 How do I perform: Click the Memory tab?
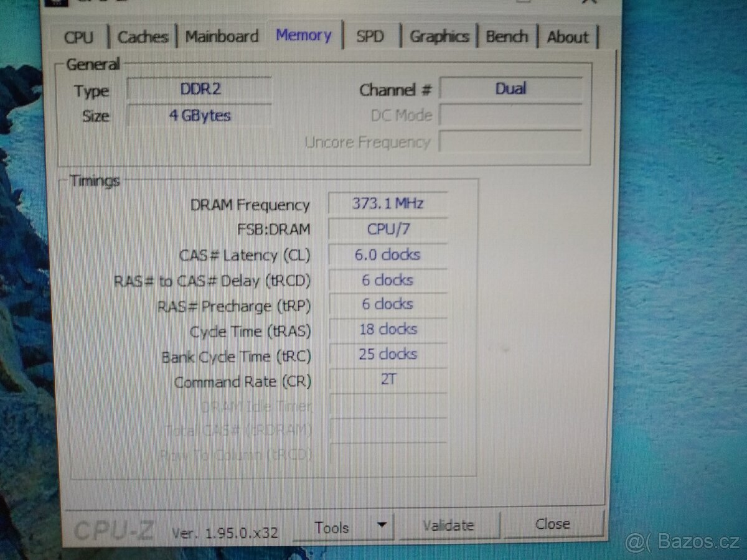(x=304, y=35)
